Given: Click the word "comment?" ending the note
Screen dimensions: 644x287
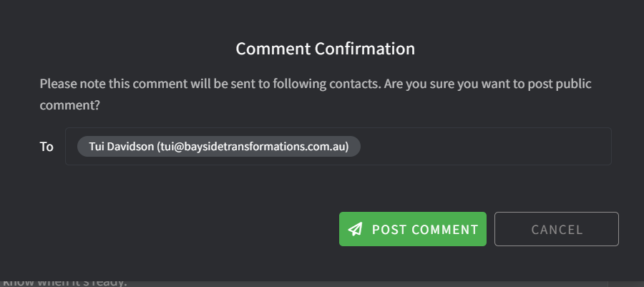Looking at the screenshot, I should [69, 104].
